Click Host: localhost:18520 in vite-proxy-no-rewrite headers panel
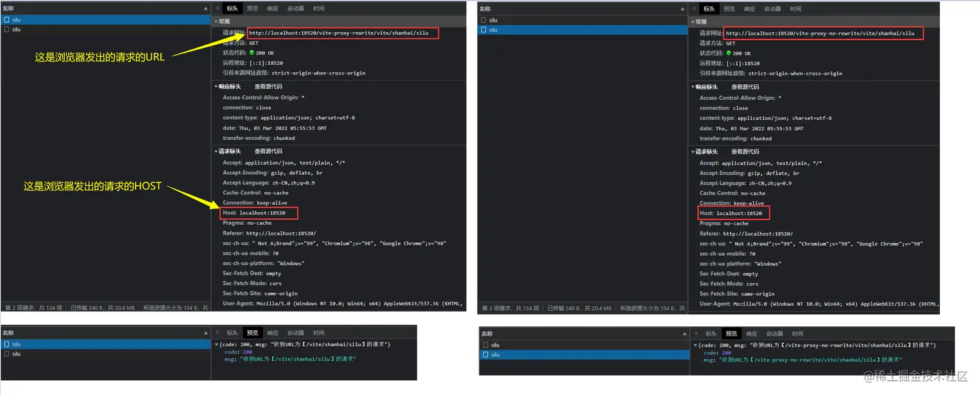 (731, 213)
